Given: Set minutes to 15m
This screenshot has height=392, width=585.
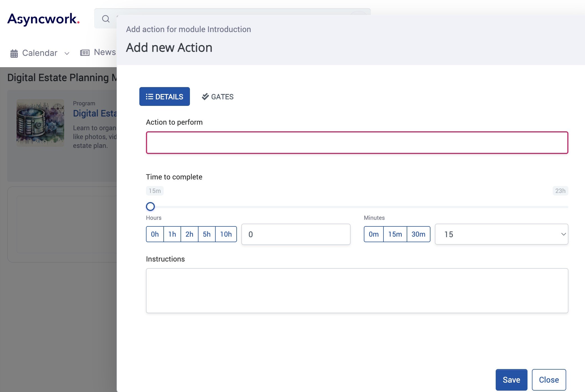Looking at the screenshot, I should pos(395,234).
